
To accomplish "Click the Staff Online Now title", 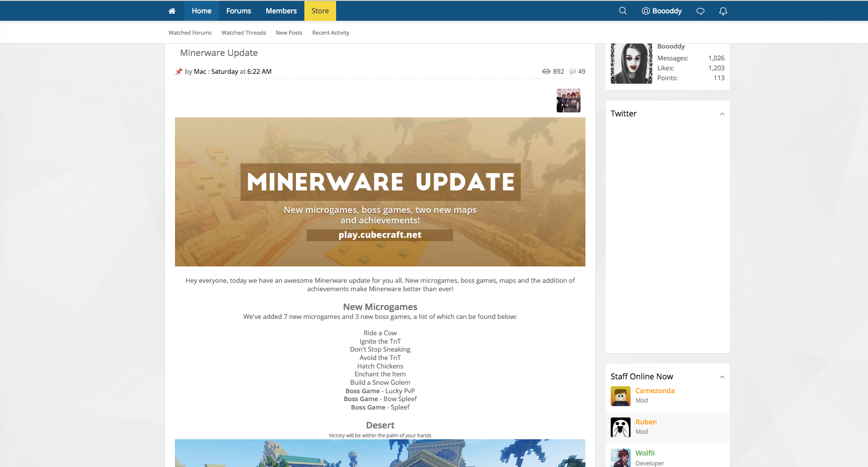I will pos(642,376).
